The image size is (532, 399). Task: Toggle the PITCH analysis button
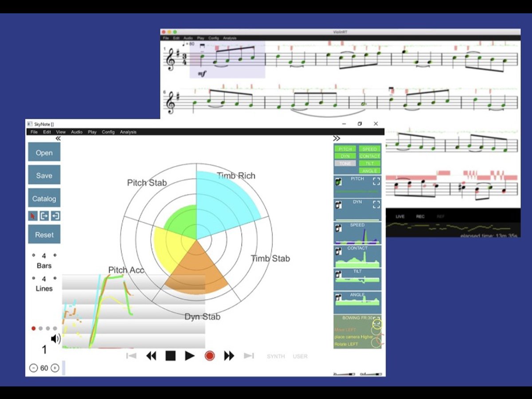click(x=345, y=149)
